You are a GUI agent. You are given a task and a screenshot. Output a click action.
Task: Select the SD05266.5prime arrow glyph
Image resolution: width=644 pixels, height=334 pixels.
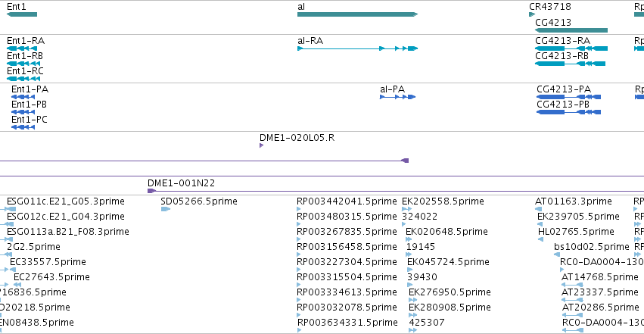tap(166, 209)
